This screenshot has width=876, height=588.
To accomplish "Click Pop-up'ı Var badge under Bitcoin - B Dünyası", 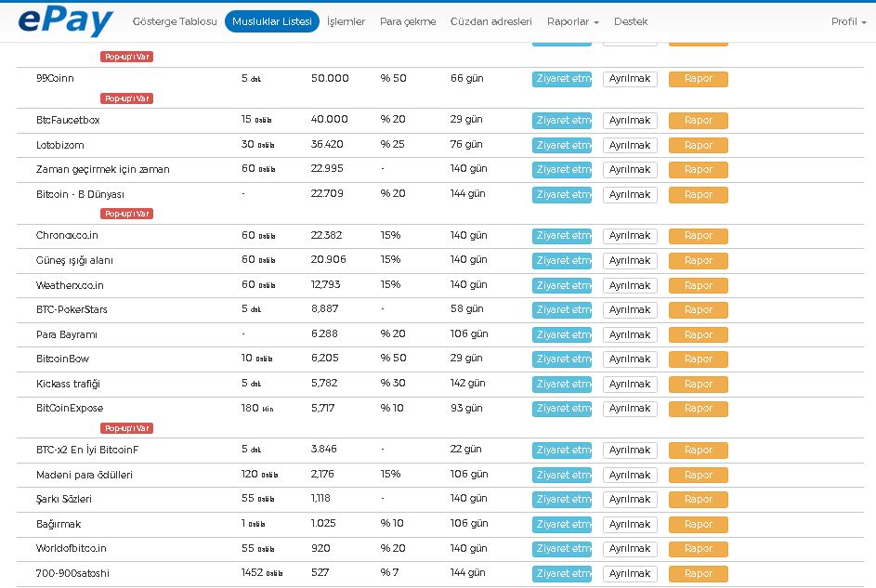I will (127, 214).
